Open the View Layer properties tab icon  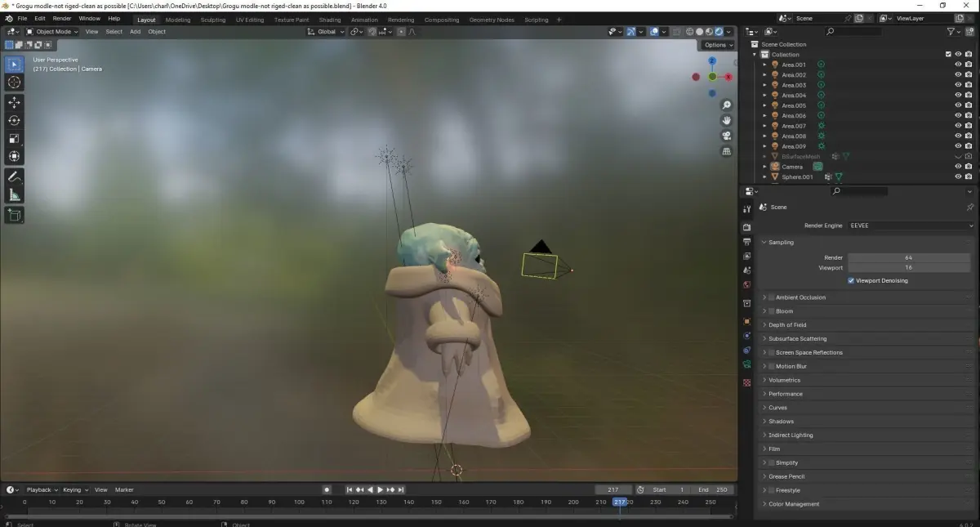(x=746, y=256)
